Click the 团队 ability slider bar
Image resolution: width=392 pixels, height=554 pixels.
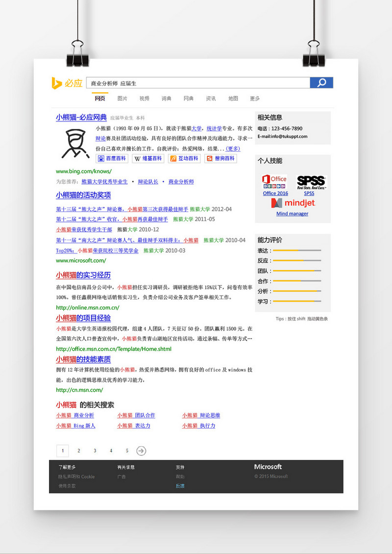pyautogui.click(x=297, y=271)
